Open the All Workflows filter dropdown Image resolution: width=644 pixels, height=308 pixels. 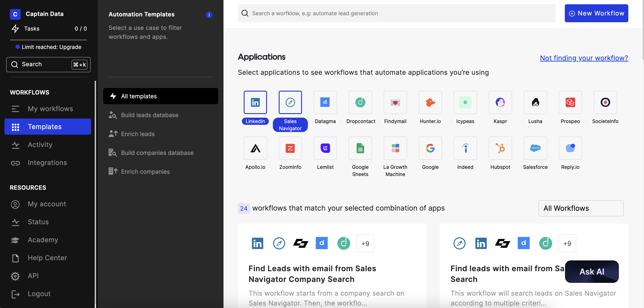pos(581,208)
